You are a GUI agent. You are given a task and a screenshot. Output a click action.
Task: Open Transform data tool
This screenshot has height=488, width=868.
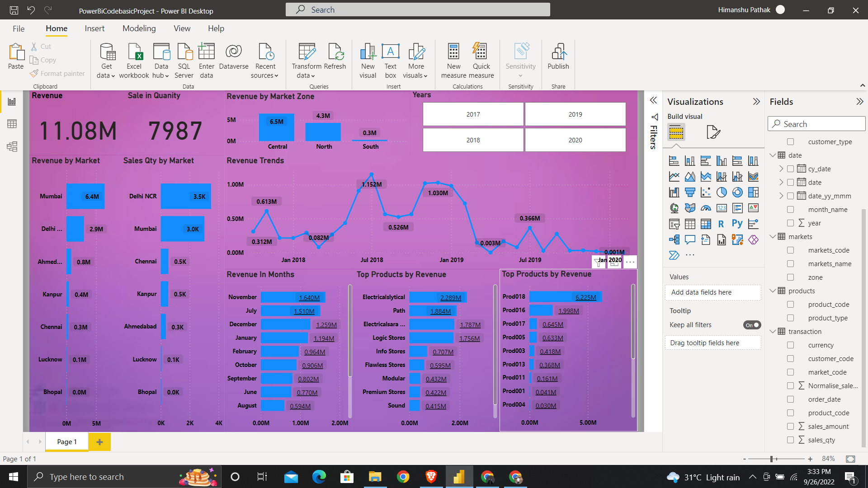pos(307,61)
